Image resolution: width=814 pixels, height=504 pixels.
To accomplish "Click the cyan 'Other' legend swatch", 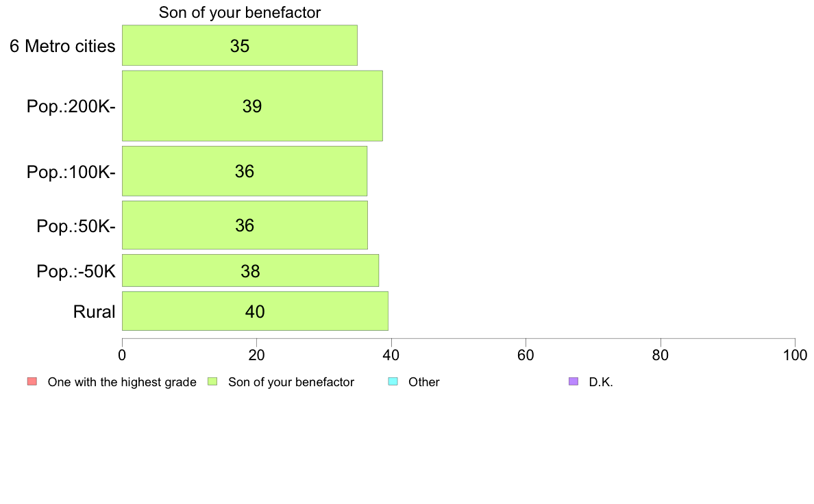I will [x=393, y=381].
